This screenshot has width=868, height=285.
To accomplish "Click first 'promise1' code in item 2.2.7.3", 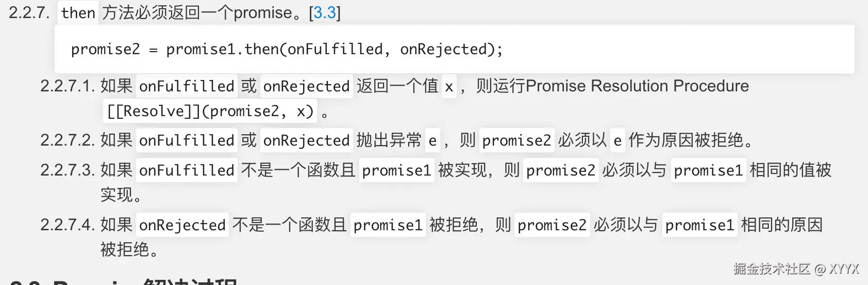I will (x=396, y=170).
